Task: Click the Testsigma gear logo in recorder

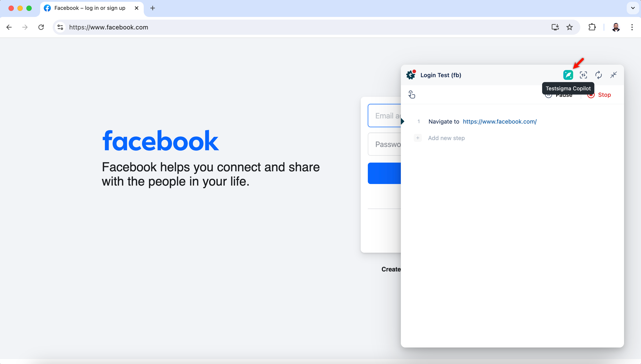Action: pos(411,75)
